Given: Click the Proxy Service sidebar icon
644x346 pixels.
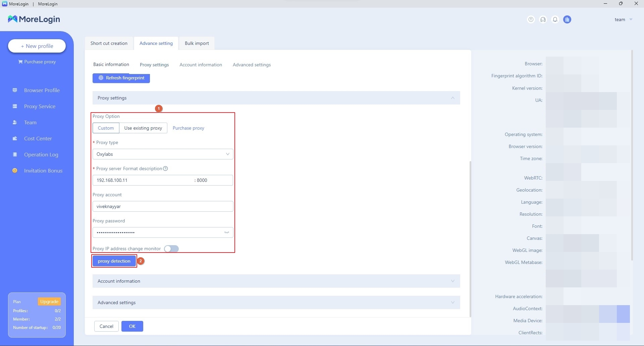Looking at the screenshot, I should pos(15,106).
